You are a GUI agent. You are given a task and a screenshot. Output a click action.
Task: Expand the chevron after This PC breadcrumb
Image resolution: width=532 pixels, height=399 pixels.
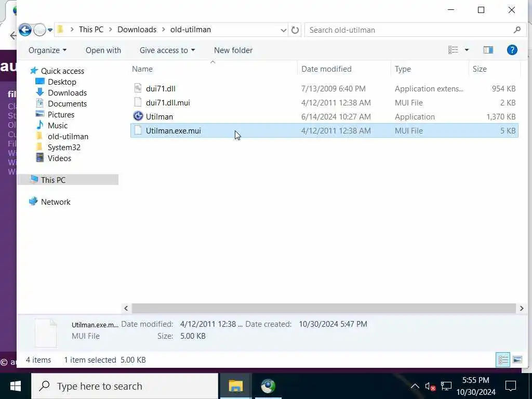pos(110,30)
